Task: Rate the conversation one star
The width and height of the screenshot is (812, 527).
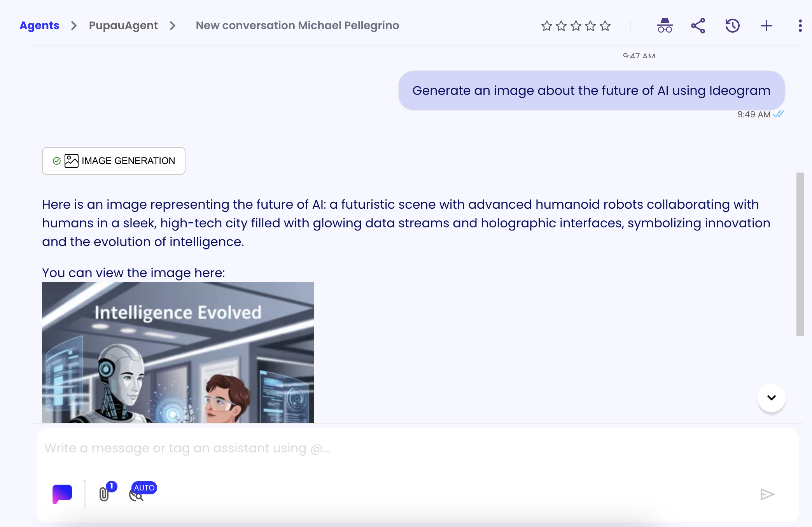Action: [x=547, y=26]
